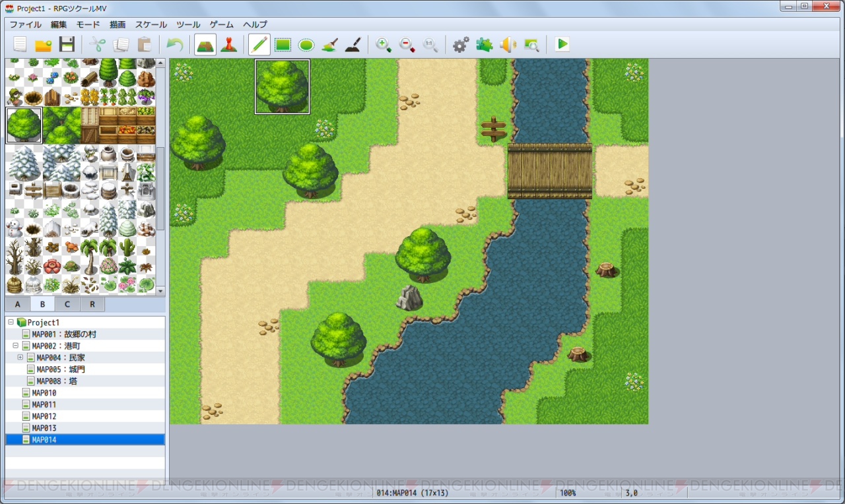Click the wooden signpost on the map
This screenshot has height=504, width=845.
(x=493, y=129)
